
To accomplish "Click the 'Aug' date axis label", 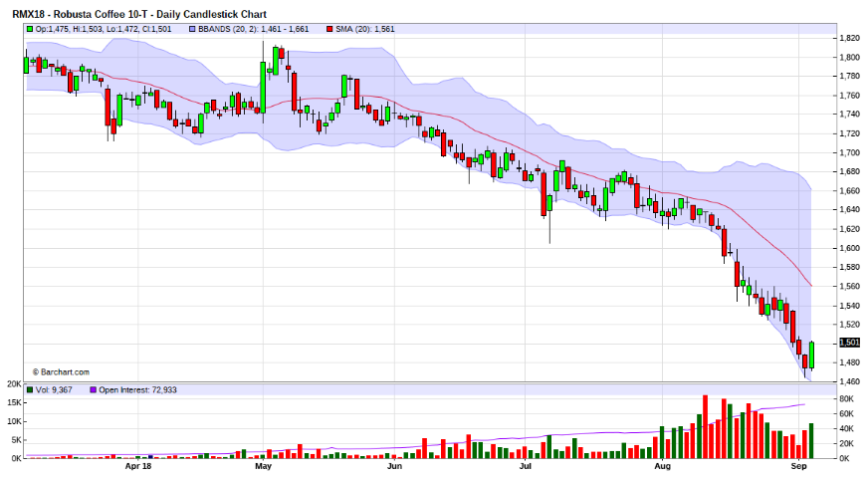I will (x=663, y=466).
